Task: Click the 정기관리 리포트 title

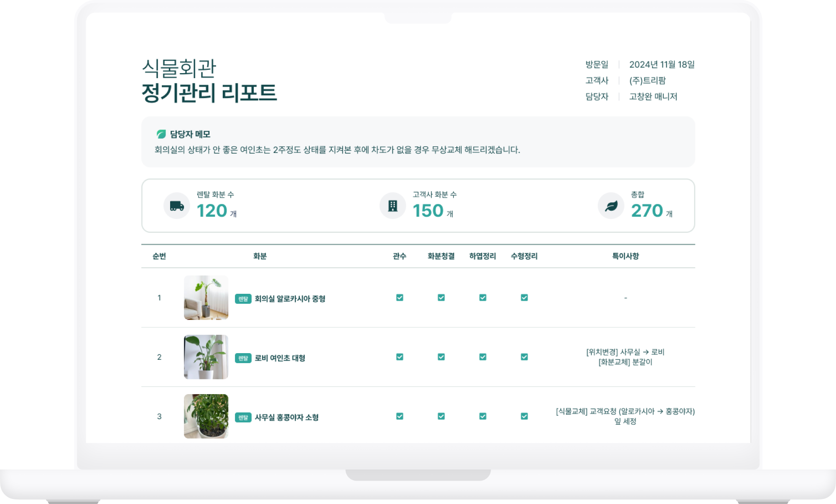Action: (x=209, y=92)
